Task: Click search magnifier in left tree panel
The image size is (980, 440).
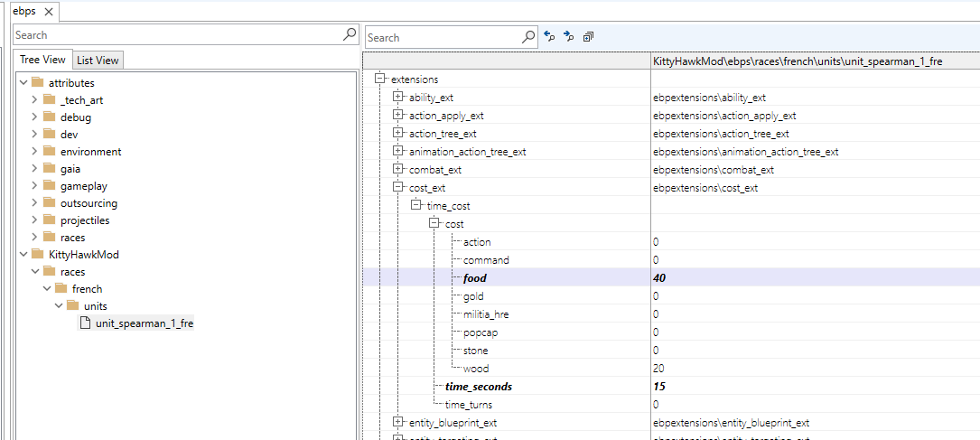Action: coord(350,34)
